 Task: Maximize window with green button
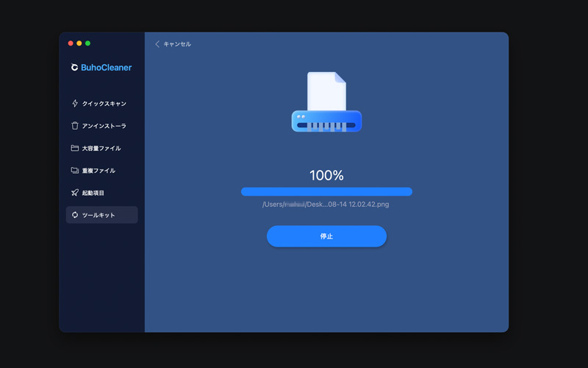pyautogui.click(x=87, y=43)
